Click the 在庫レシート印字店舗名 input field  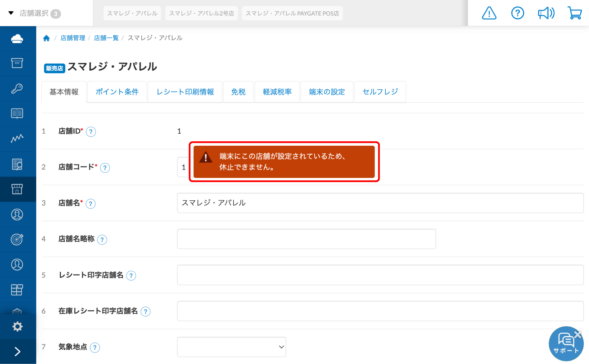380,311
